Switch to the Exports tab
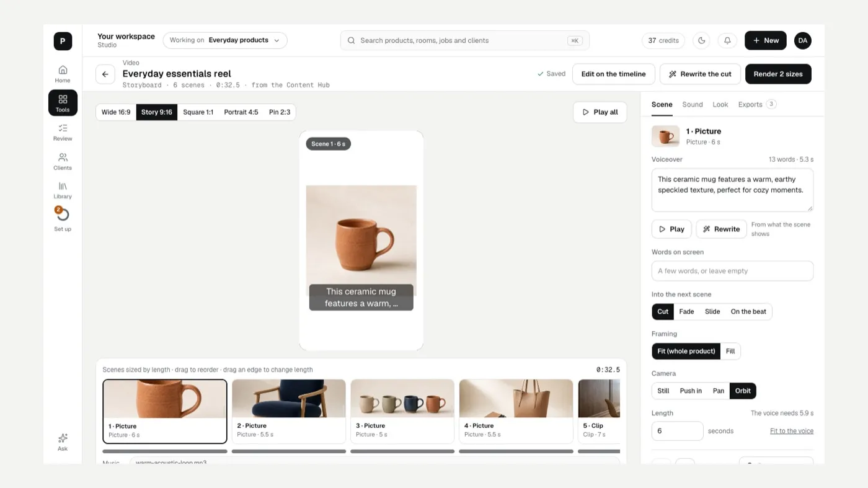The width and height of the screenshot is (868, 488). tap(757, 104)
